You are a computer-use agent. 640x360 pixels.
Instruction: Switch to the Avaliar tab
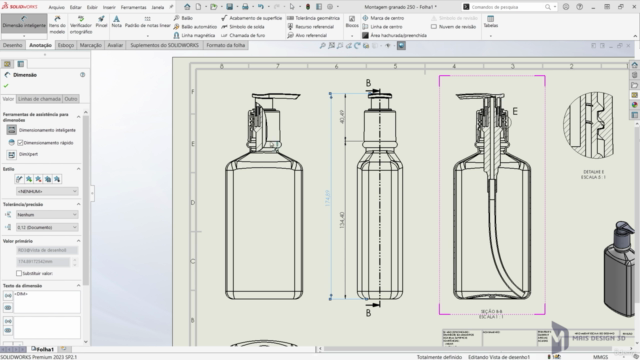pyautogui.click(x=115, y=45)
